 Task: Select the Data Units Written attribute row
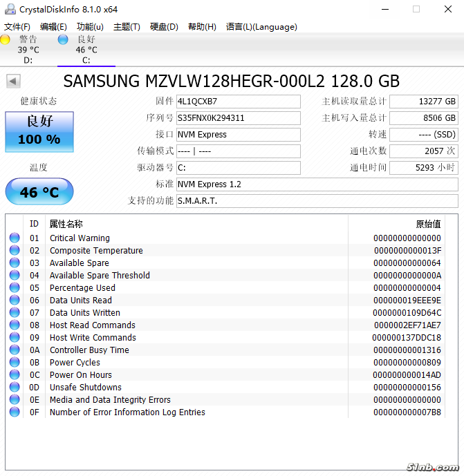207,313
